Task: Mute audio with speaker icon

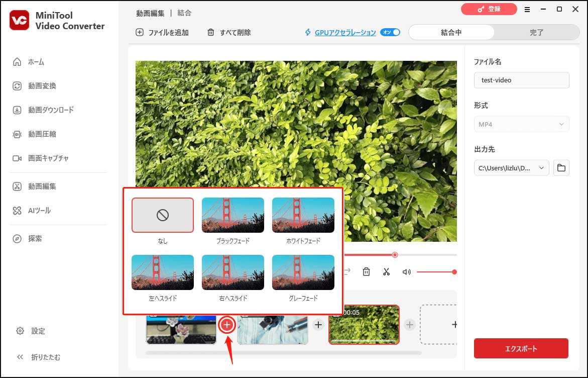Action: 407,272
